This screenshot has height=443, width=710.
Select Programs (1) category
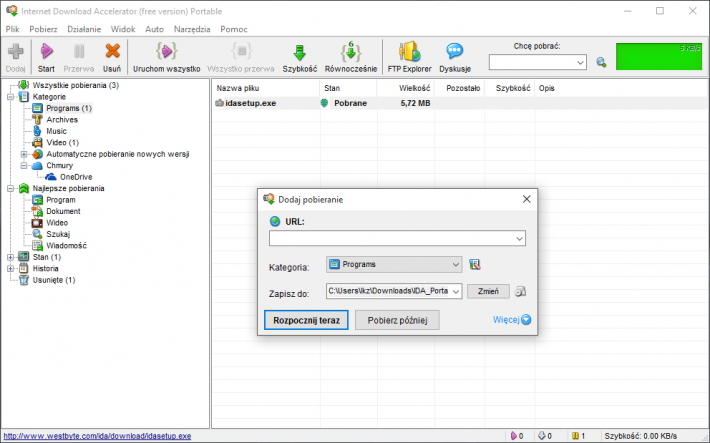(69, 108)
